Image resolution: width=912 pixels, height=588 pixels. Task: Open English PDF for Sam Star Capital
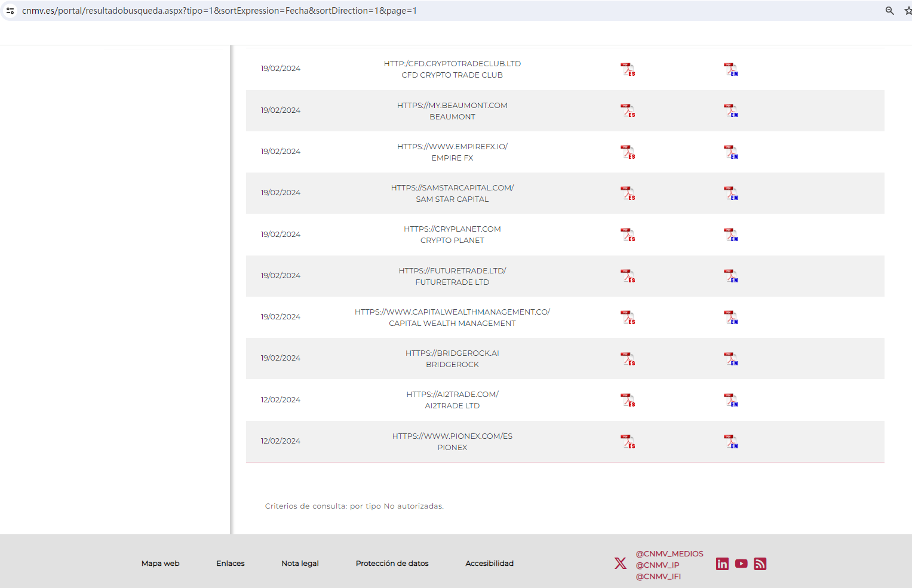731,193
